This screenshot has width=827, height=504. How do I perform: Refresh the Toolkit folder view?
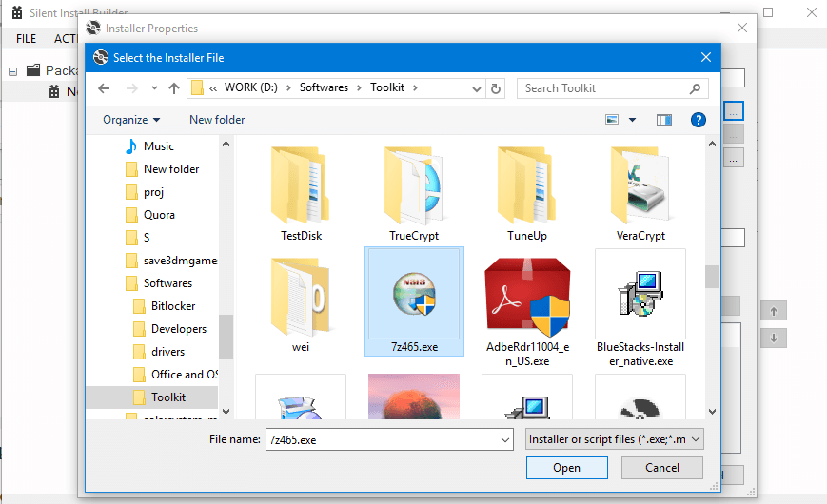(495, 88)
